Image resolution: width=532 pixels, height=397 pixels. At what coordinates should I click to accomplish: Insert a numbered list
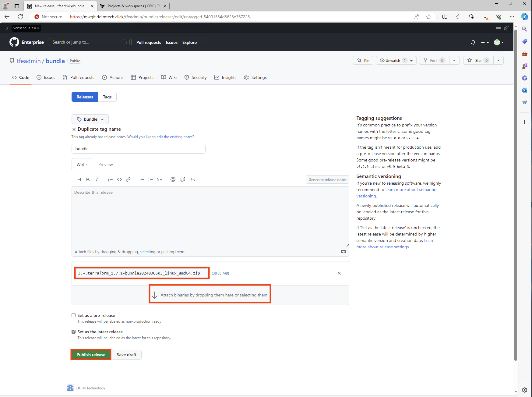point(150,179)
